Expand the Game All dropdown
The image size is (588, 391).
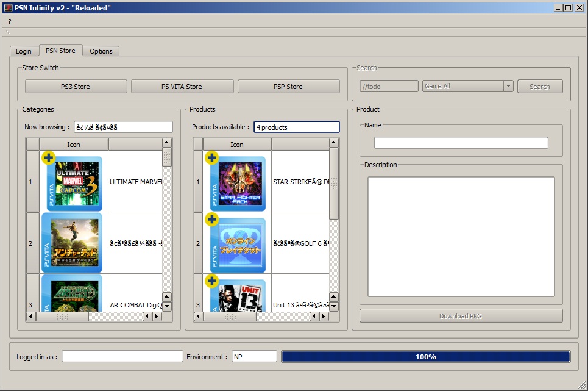[467, 86]
